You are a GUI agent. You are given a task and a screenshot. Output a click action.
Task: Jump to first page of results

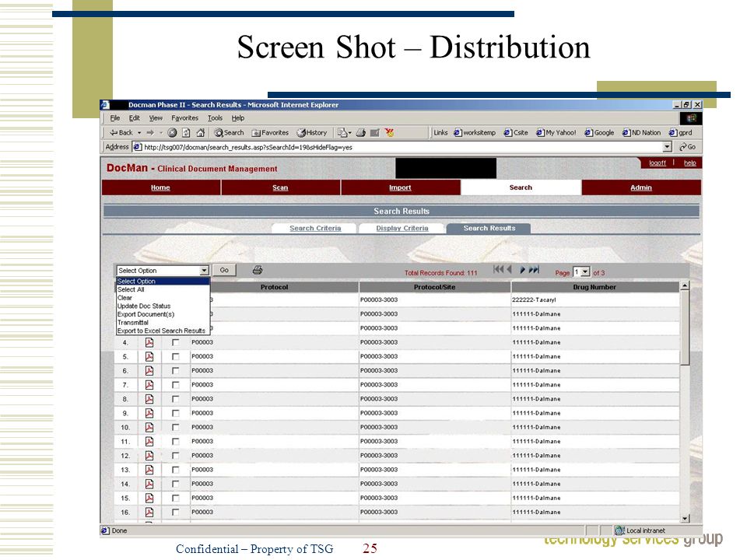pos(498,270)
